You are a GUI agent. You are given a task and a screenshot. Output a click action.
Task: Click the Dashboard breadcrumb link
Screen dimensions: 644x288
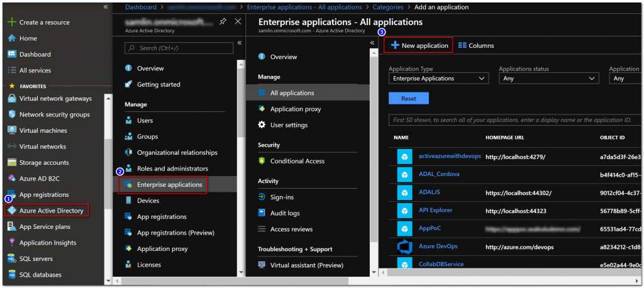(x=141, y=7)
